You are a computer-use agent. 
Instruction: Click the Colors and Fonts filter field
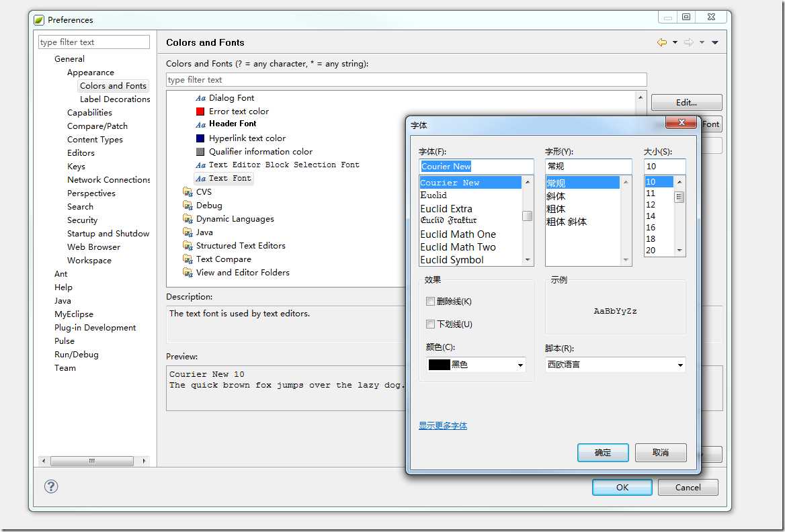pos(407,79)
